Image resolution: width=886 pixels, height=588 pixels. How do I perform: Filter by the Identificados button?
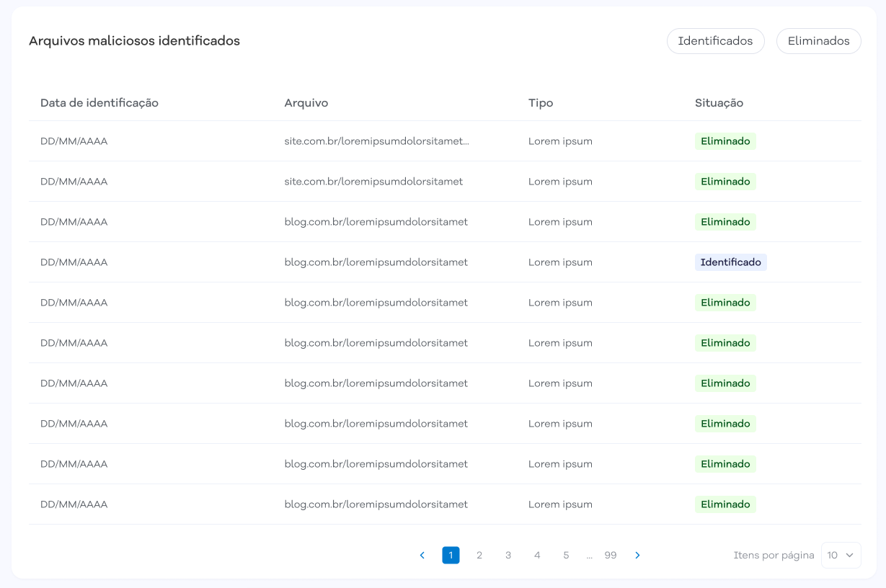(x=715, y=41)
